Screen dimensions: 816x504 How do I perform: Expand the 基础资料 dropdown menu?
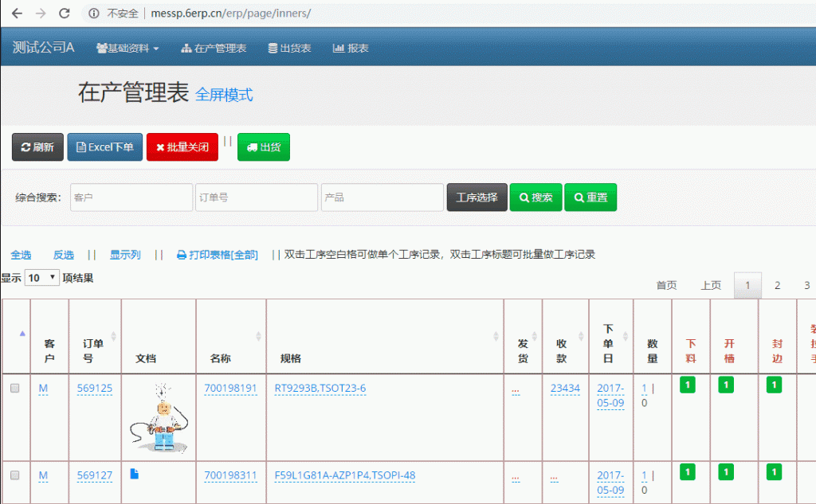(127, 48)
